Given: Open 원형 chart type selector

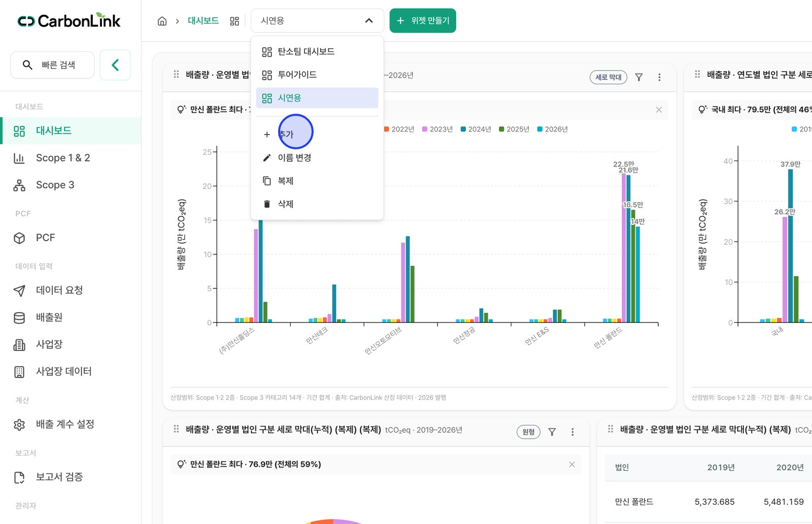Looking at the screenshot, I should 528,432.
